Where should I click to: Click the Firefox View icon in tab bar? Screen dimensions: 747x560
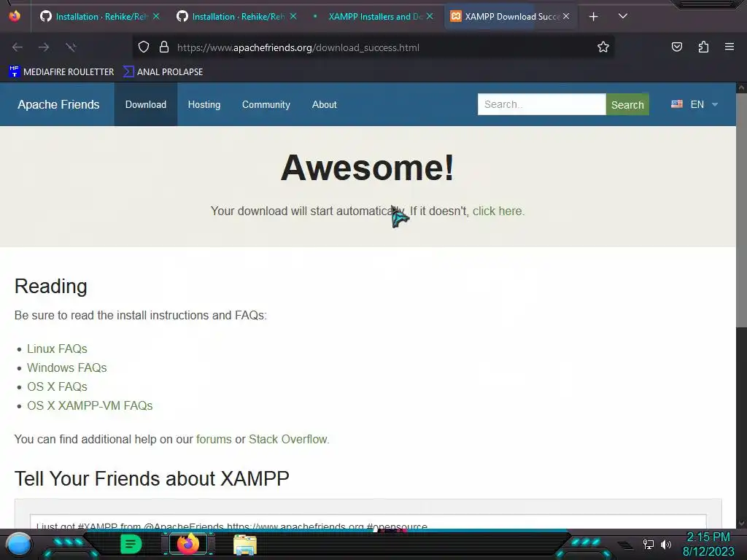pyautogui.click(x=15, y=16)
